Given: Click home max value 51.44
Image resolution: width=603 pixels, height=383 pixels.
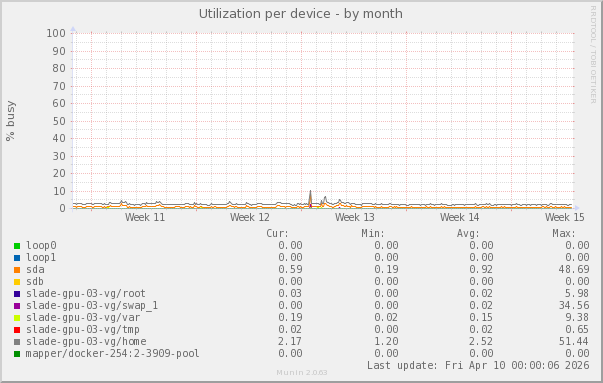Looking at the screenshot, I should (x=574, y=341).
